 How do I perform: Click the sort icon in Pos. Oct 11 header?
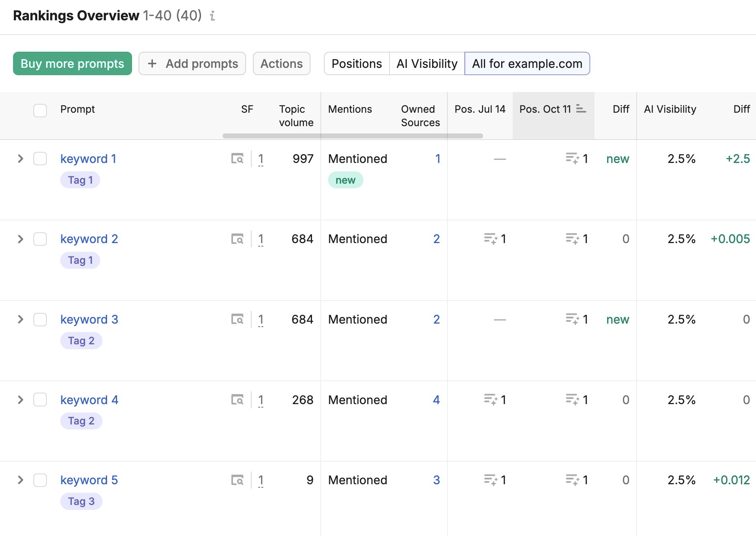[581, 109]
